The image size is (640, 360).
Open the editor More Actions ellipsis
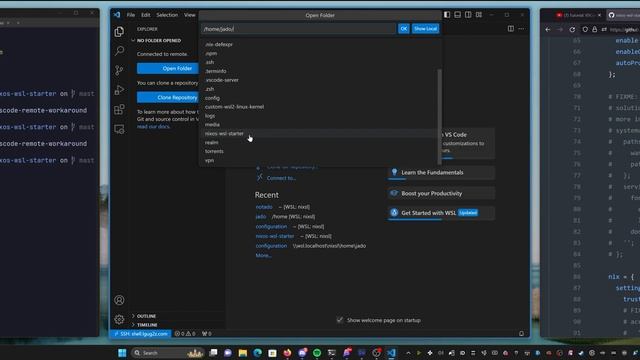point(521,29)
